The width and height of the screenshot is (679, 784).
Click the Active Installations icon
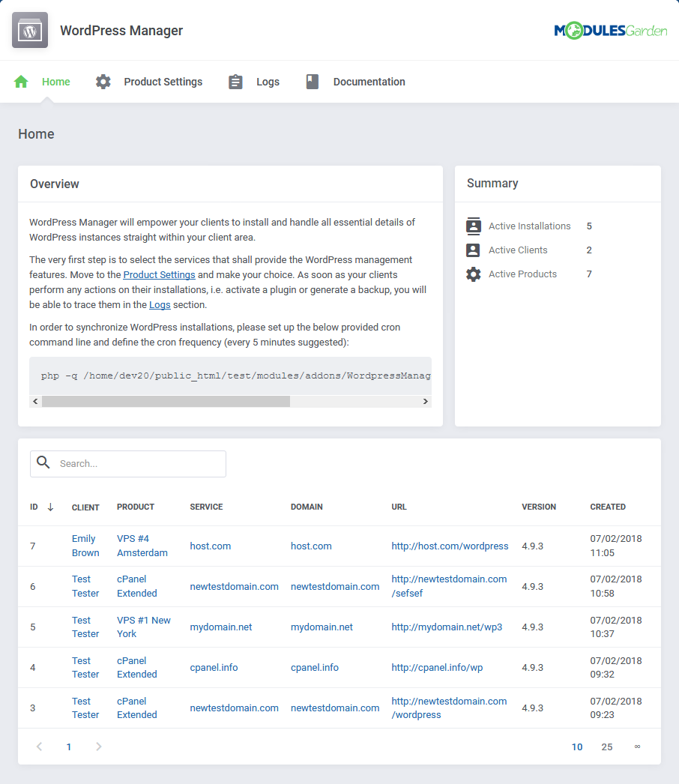[x=474, y=226]
